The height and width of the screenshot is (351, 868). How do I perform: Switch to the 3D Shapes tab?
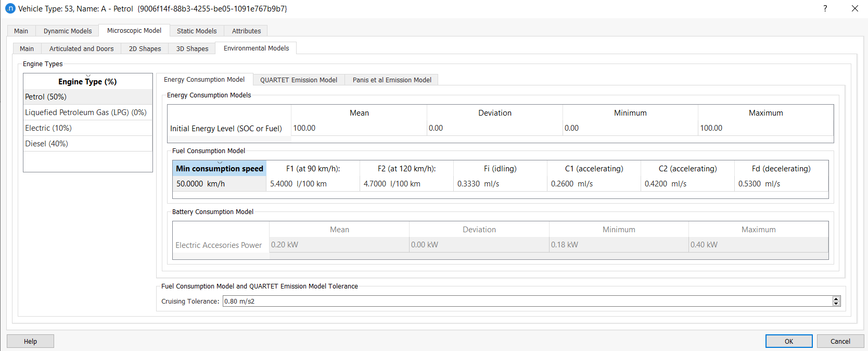coord(192,48)
